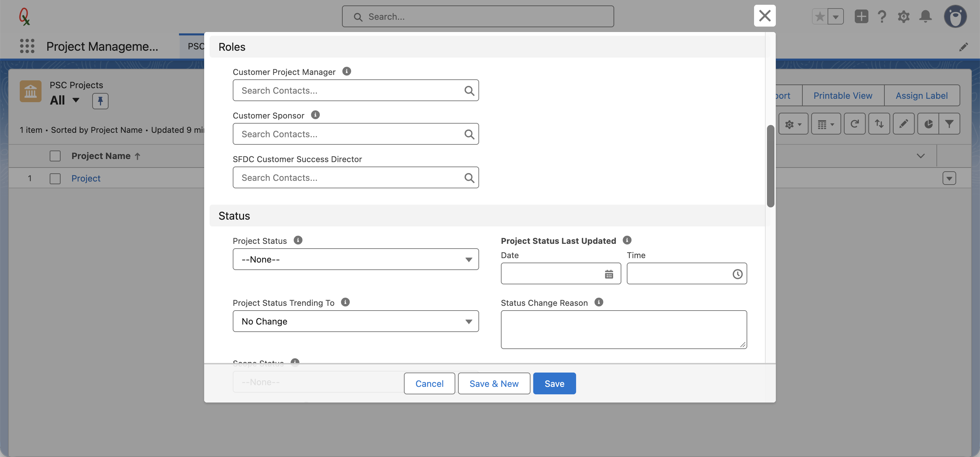Screen dimensions: 980x457
Task: Click the list view sort arrows icon
Action: [879, 124]
